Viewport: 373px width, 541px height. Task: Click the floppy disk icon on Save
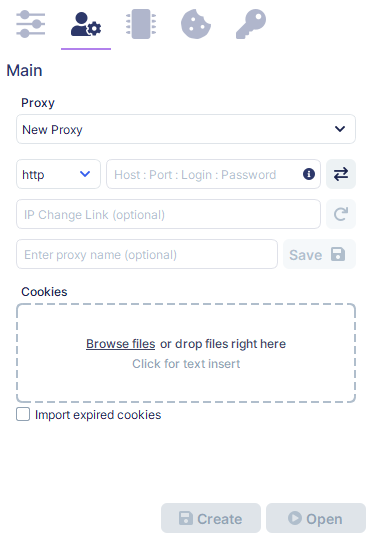(x=338, y=254)
